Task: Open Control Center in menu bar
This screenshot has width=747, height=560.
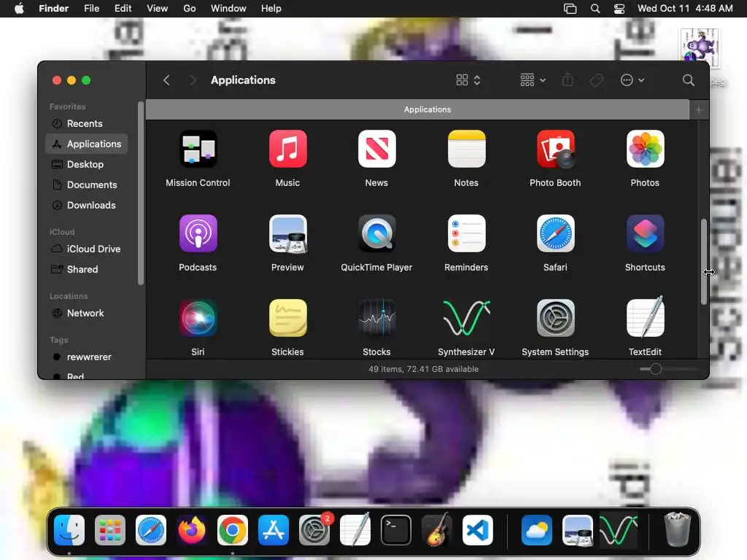Action: (619, 9)
